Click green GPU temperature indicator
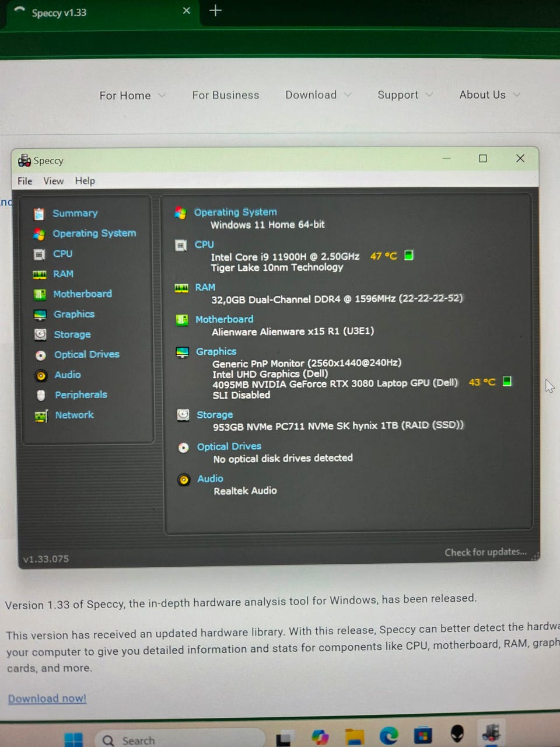 [507, 381]
